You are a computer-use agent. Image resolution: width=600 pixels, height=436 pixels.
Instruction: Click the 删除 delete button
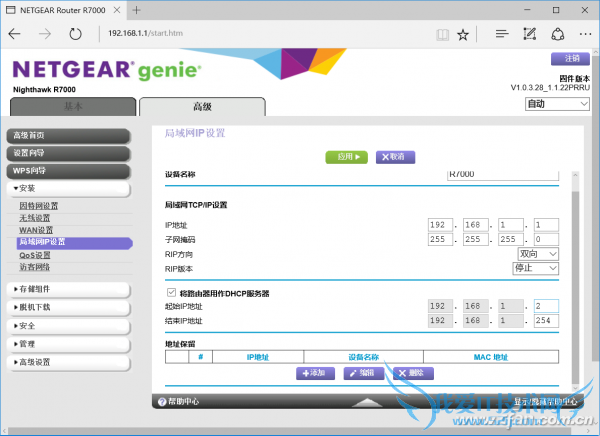tap(413, 373)
